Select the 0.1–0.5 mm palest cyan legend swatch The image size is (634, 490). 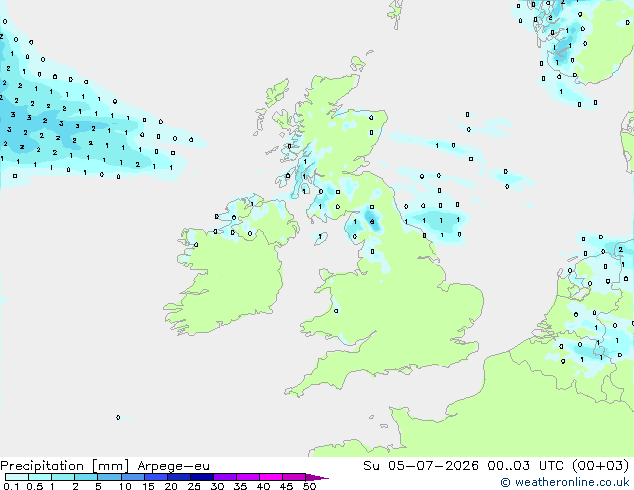point(17,477)
